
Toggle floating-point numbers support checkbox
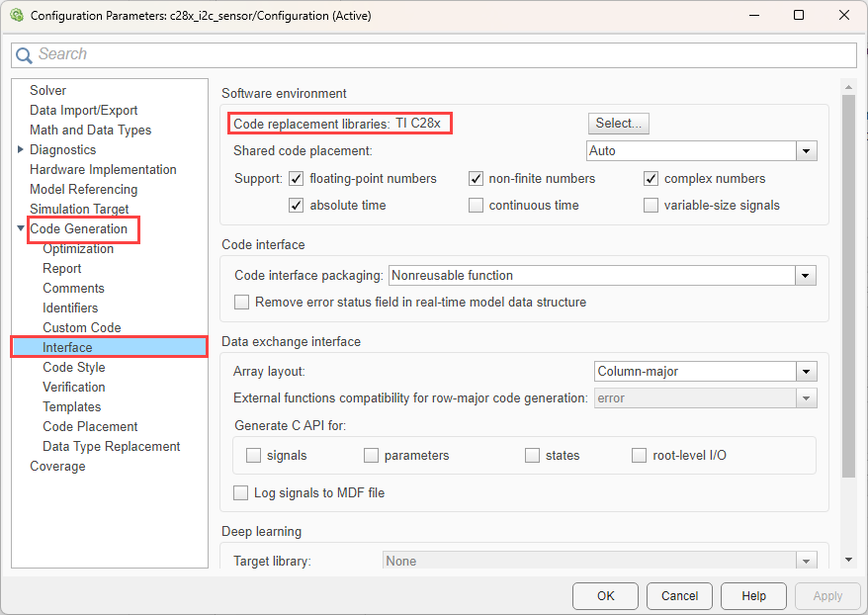[297, 178]
